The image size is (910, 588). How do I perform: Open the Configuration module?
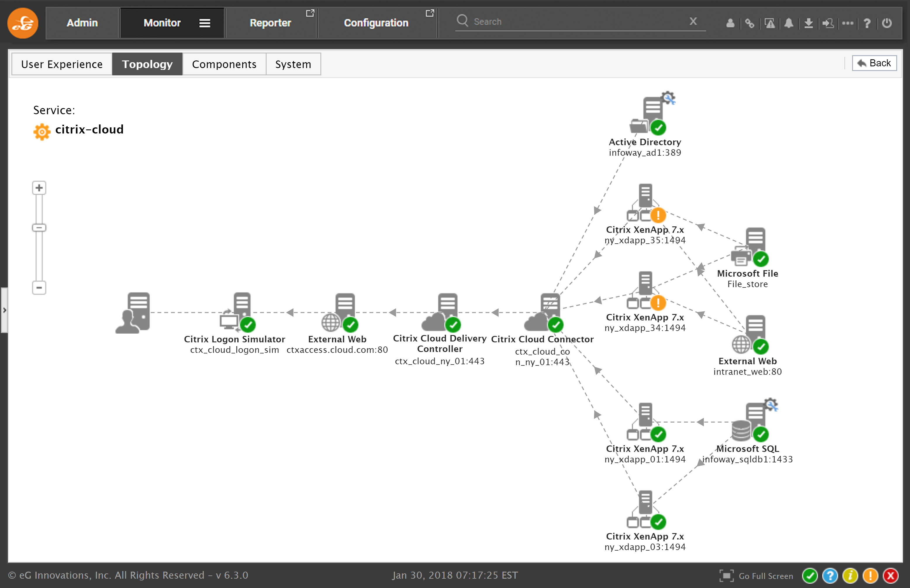point(376,23)
